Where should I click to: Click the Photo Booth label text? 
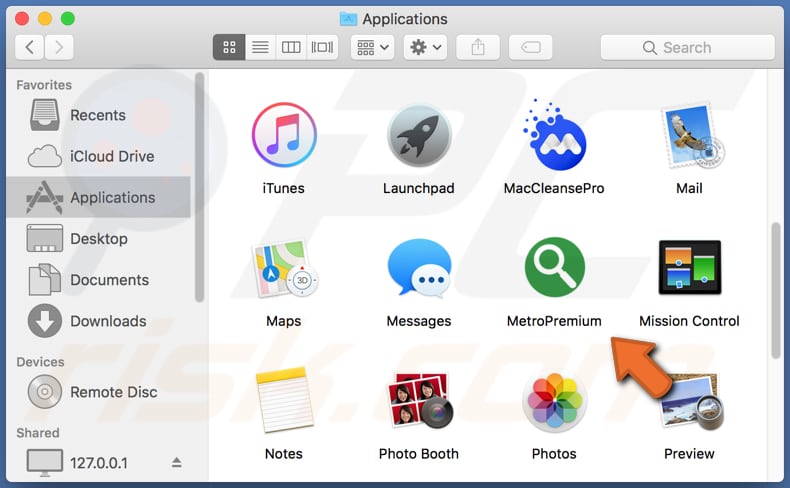[419, 454]
